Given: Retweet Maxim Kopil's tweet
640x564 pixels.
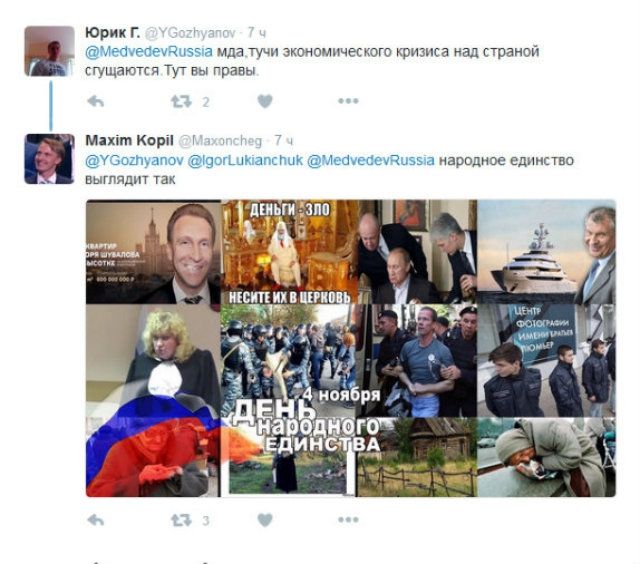Looking at the screenshot, I should 181,520.
